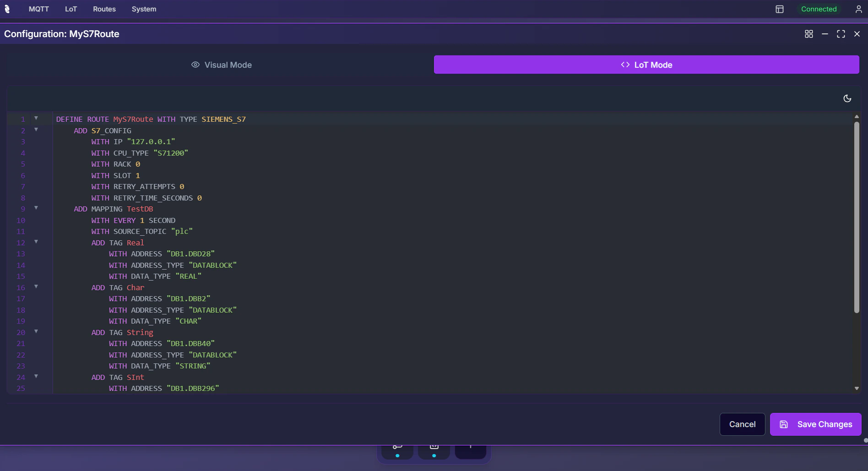Collapse the ADD TAG Real fold on line 12

click(x=36, y=242)
